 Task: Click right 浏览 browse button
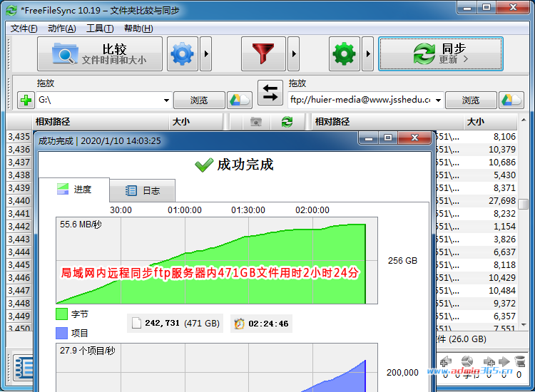coord(471,100)
